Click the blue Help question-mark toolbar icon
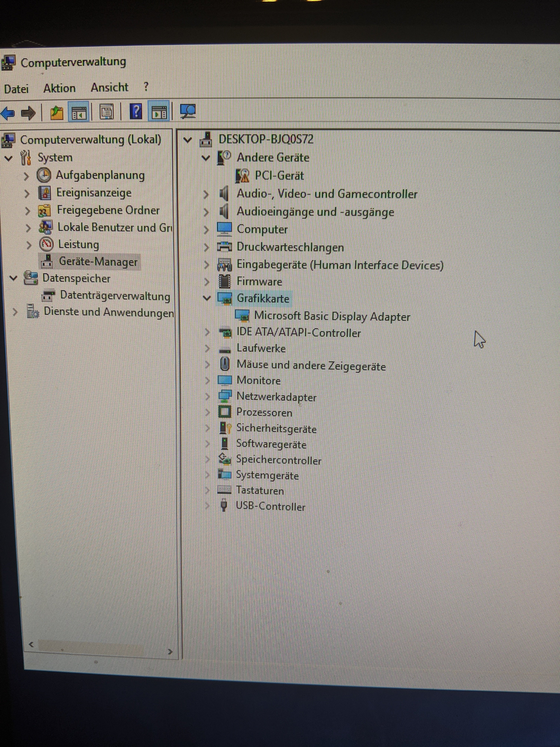Screen dimensions: 560x747 point(136,112)
